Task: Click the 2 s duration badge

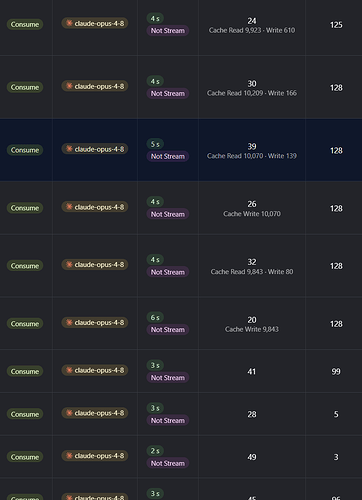Action: (x=155, y=451)
